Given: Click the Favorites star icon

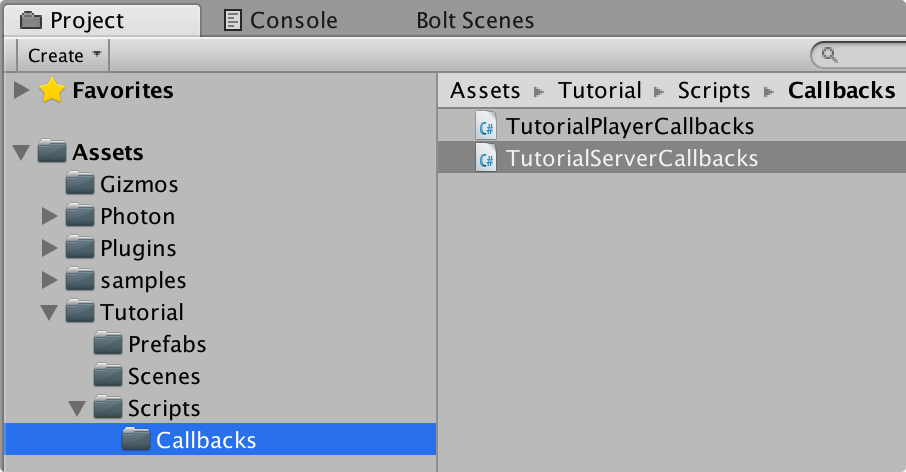Looking at the screenshot, I should click(51, 90).
